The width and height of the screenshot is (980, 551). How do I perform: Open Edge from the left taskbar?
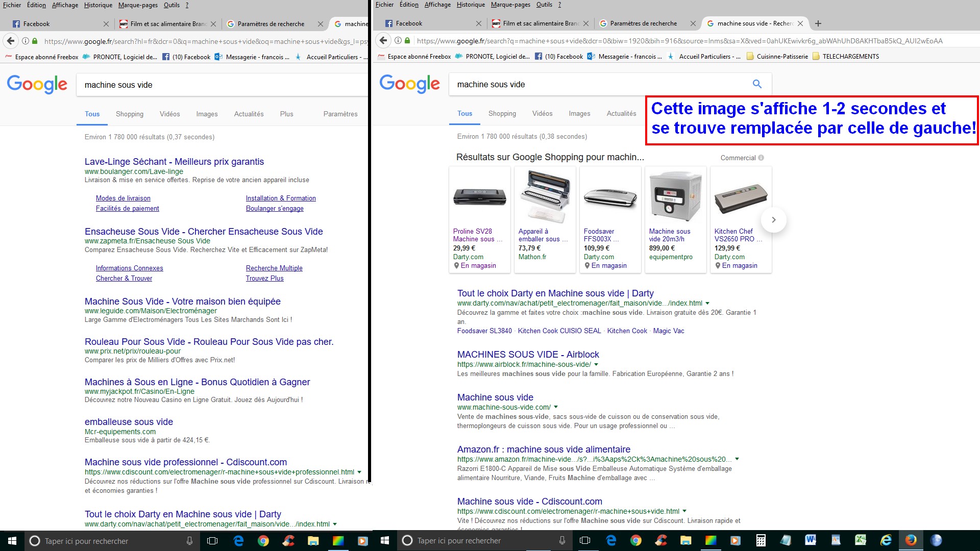click(x=238, y=541)
